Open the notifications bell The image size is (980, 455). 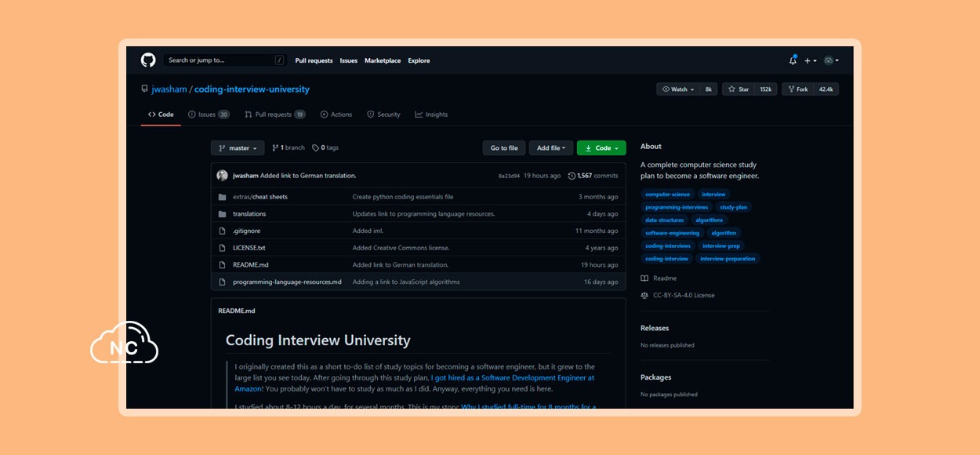(x=793, y=60)
